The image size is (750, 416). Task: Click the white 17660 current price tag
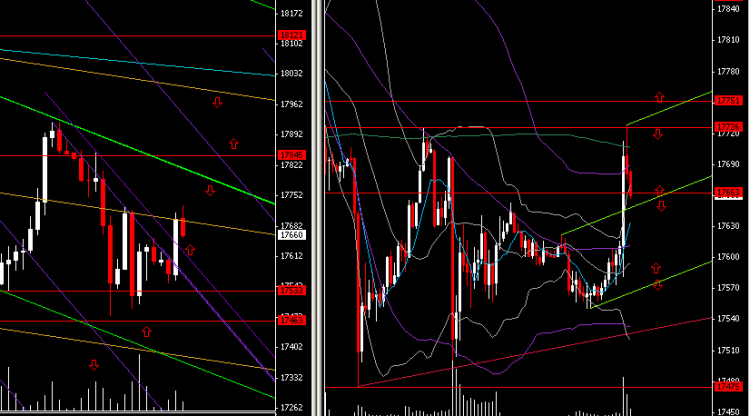pos(291,235)
